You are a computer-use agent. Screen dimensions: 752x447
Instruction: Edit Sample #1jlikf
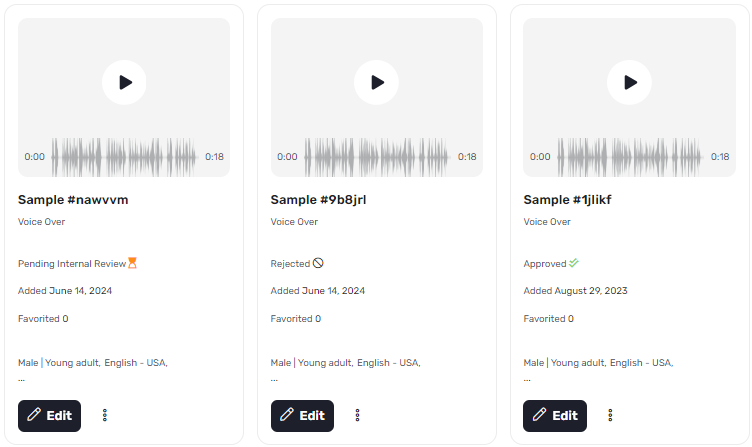point(555,416)
